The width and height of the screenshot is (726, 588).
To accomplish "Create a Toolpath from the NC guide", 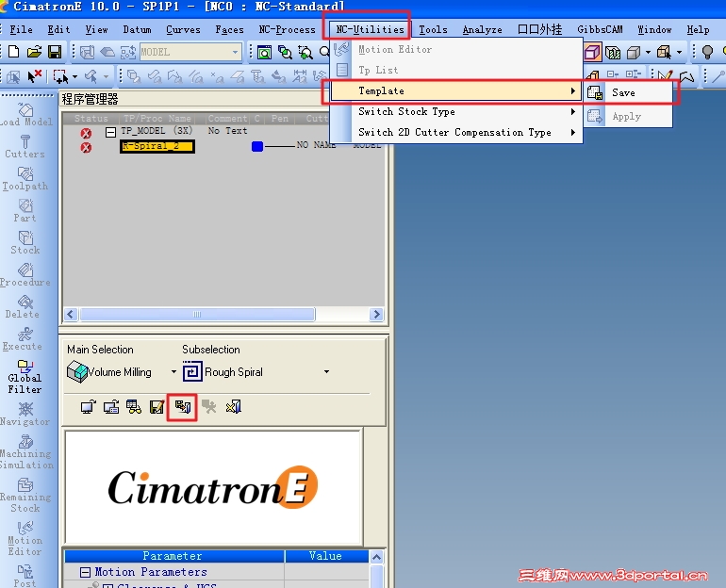I will tap(25, 179).
